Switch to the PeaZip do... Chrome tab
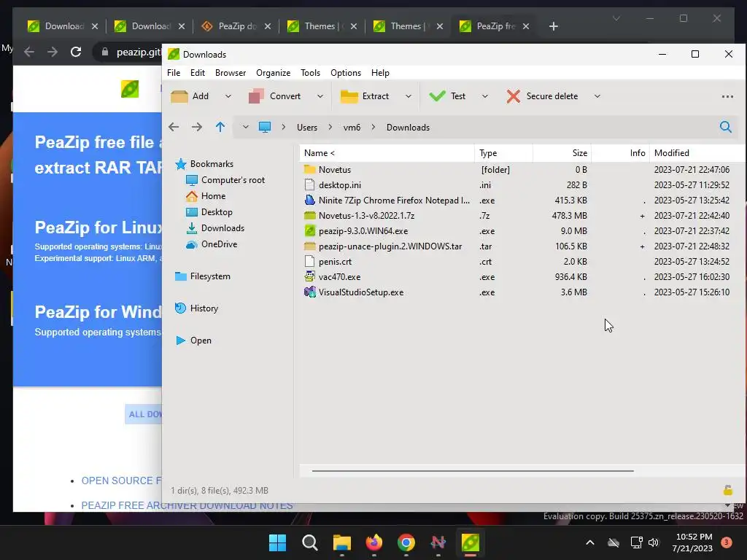747x560 pixels. (236, 26)
